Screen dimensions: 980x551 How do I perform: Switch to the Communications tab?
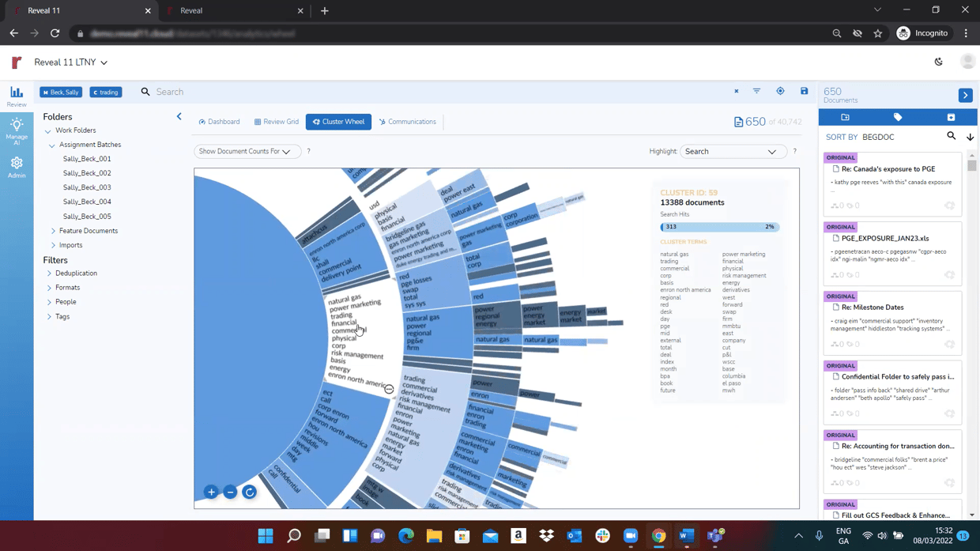[x=408, y=122]
